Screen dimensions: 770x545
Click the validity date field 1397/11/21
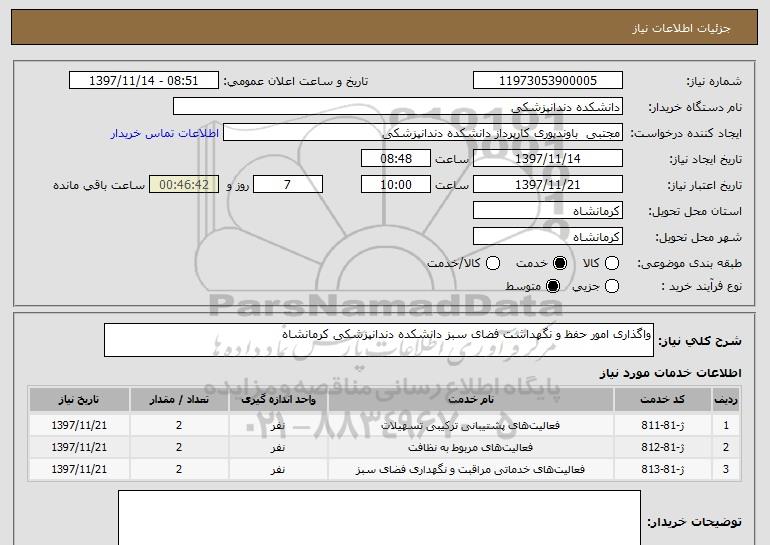(548, 185)
